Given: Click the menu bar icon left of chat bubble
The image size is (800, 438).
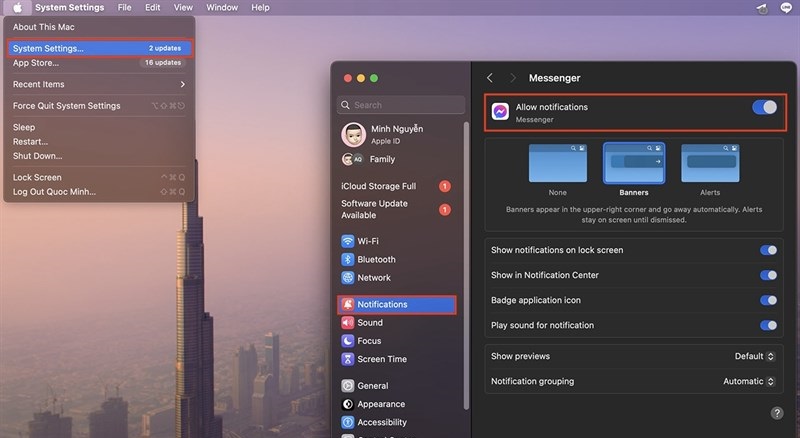Looking at the screenshot, I should pyautogui.click(x=762, y=8).
